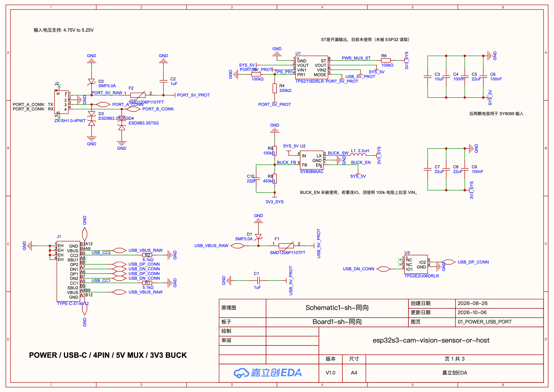
Task: Click the PORT_5V_PROT net label right of F2
Action: pos(194,95)
